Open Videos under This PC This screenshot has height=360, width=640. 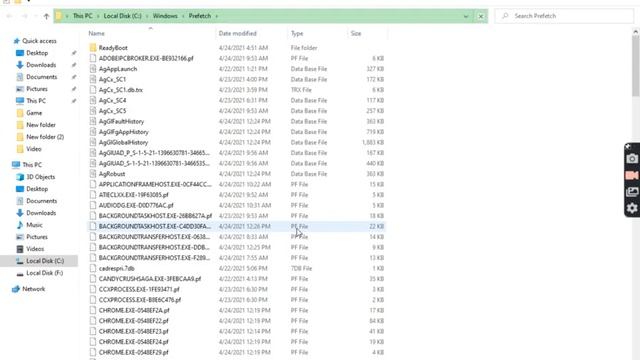coord(35,249)
